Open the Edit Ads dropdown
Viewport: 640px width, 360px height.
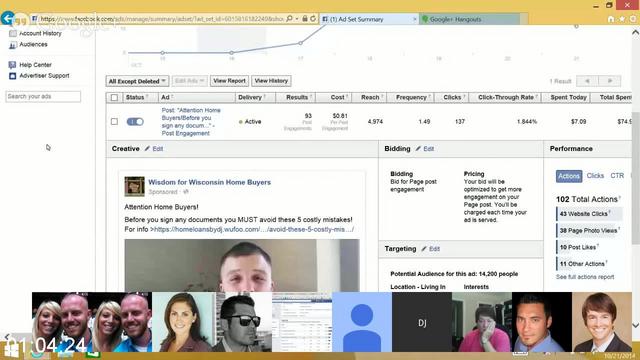[x=189, y=81]
